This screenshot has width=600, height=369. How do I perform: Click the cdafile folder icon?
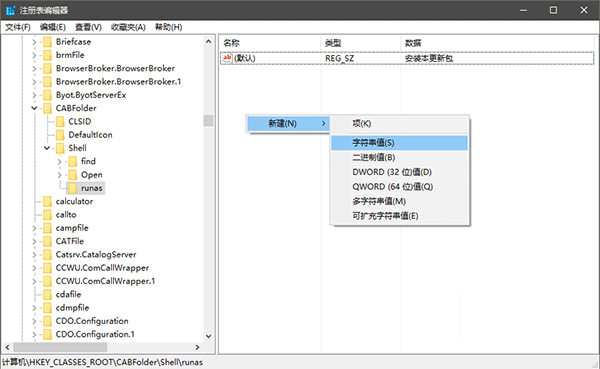coord(47,295)
